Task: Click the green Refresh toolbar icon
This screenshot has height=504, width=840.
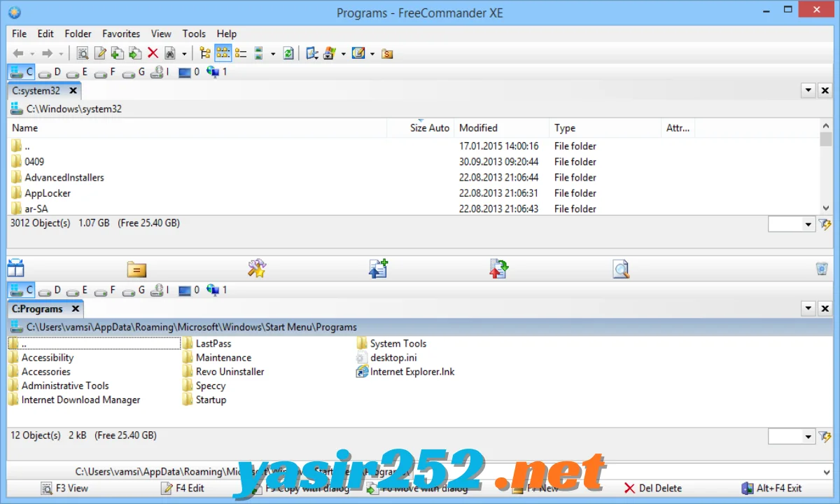Action: coord(288,53)
